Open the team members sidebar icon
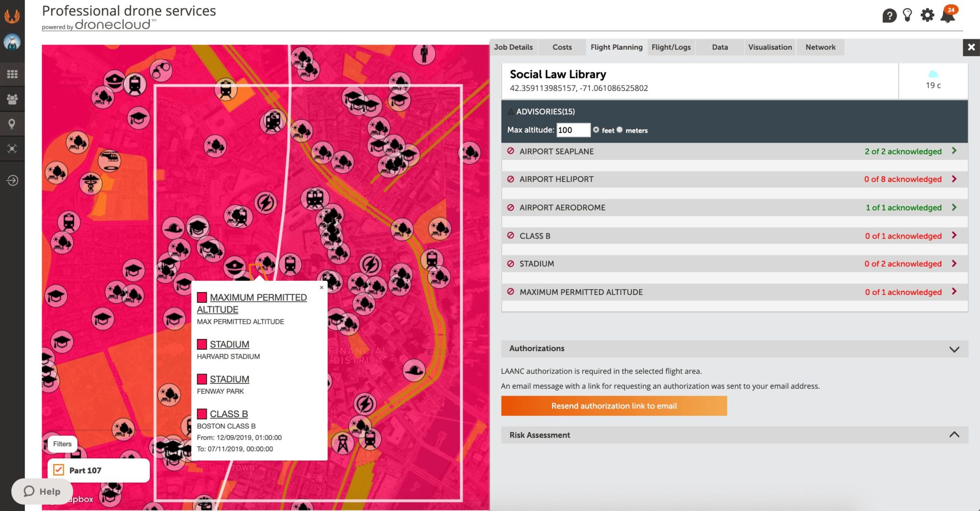 coord(12,99)
